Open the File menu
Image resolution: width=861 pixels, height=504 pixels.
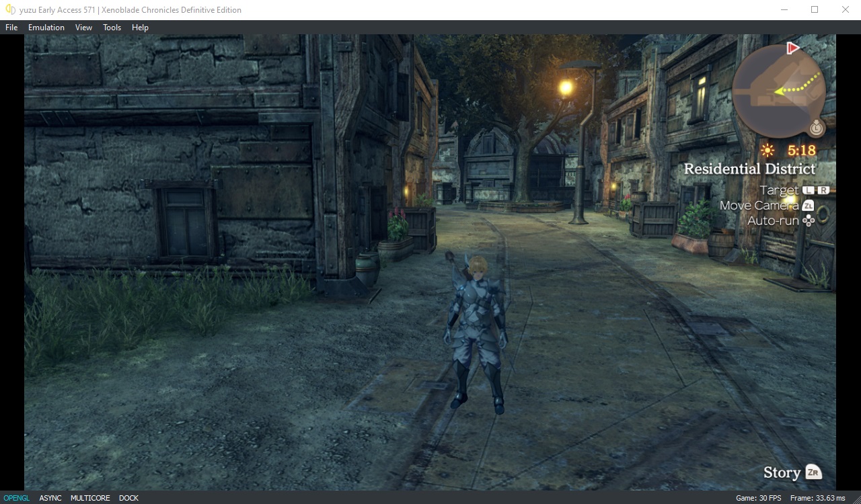11,28
